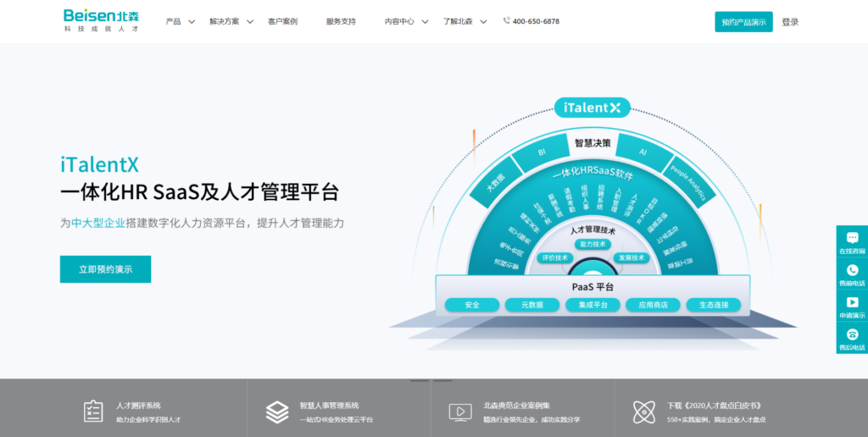Viewport: 868px width, 437px height.
Task: Click the AI segment in the diagram
Action: (x=643, y=151)
